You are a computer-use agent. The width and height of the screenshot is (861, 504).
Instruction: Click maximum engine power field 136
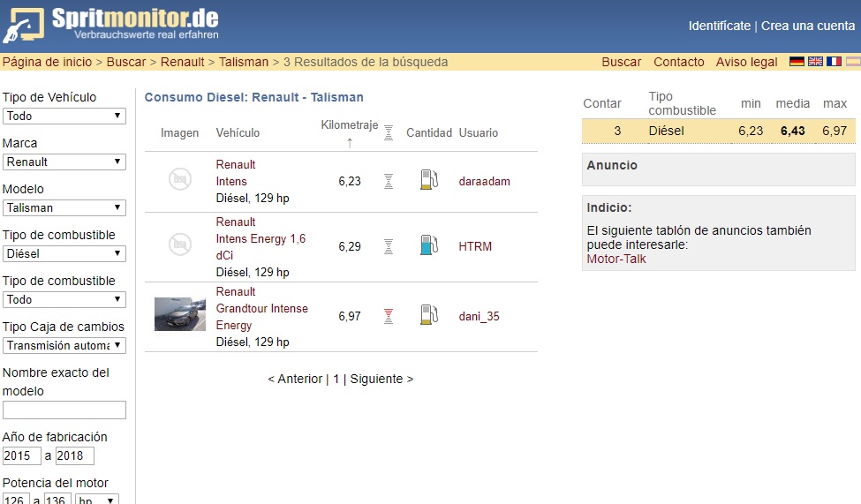point(56,500)
